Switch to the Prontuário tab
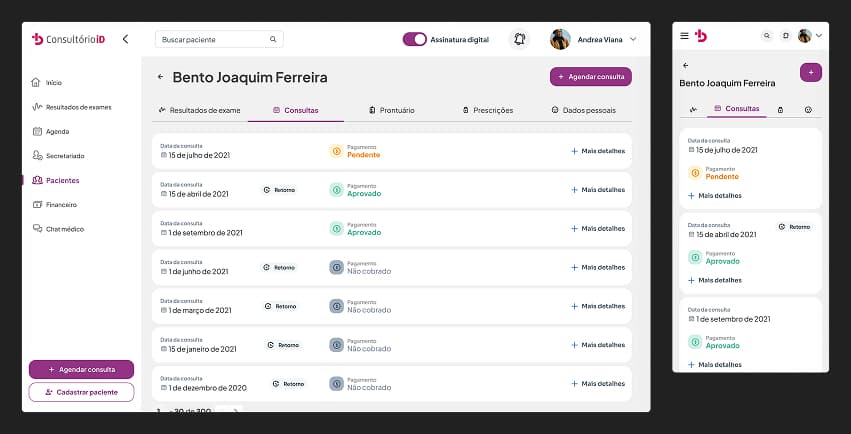Screen dimensions: 851x434 (391, 110)
